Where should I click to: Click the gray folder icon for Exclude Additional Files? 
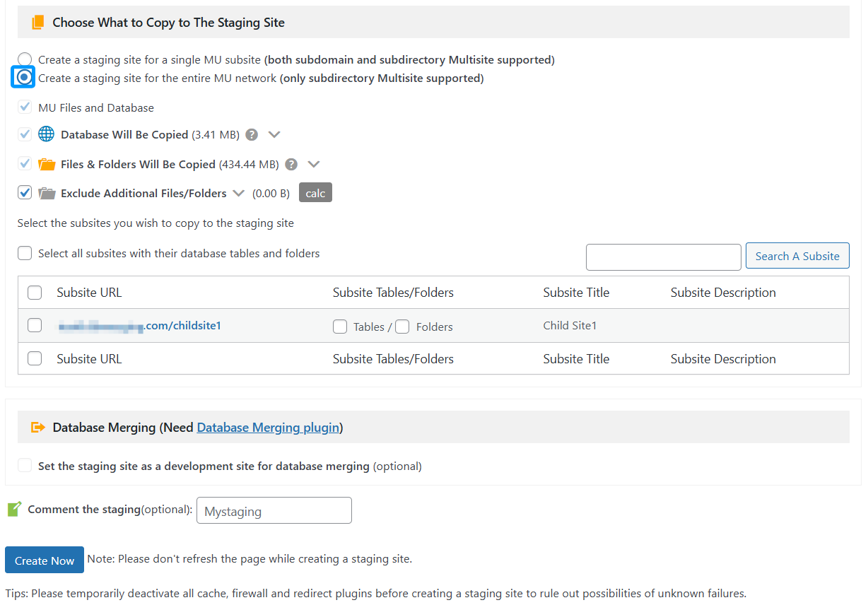pyautogui.click(x=47, y=193)
